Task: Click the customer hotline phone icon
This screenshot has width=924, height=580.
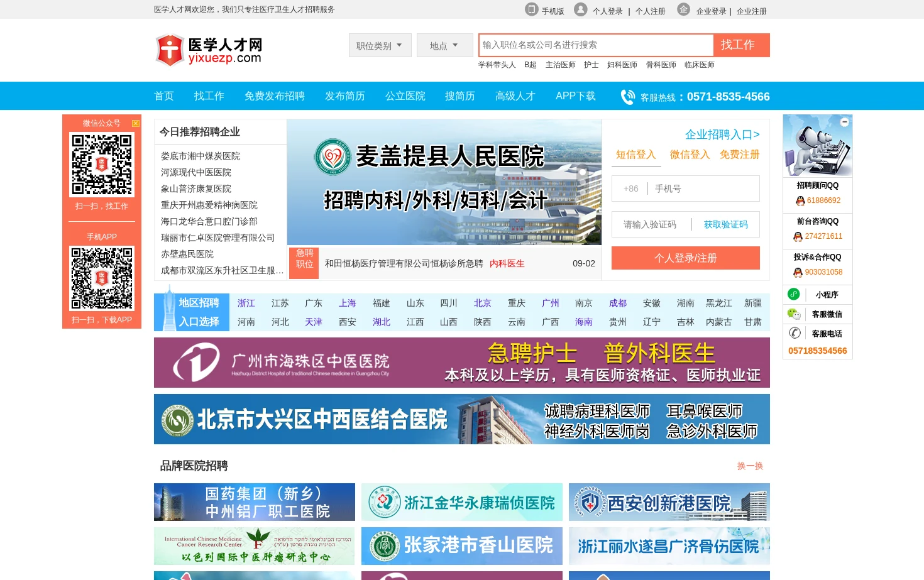Action: pos(628,97)
